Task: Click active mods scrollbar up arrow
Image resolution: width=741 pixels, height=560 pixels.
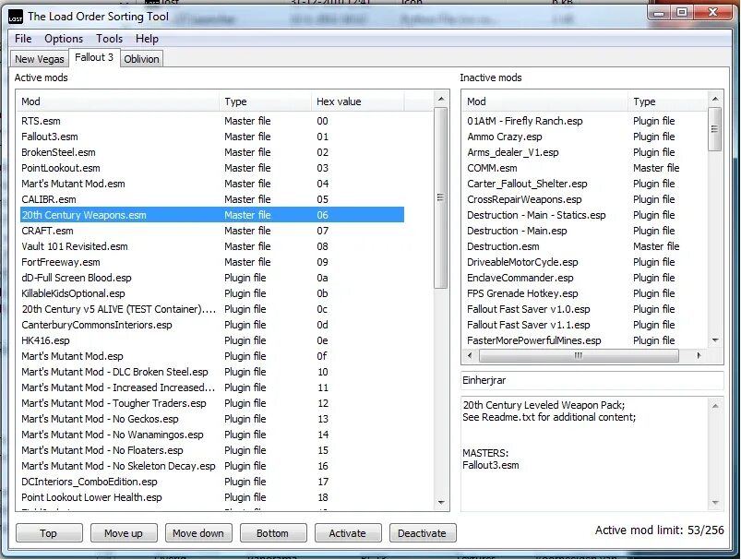Action: click(441, 99)
